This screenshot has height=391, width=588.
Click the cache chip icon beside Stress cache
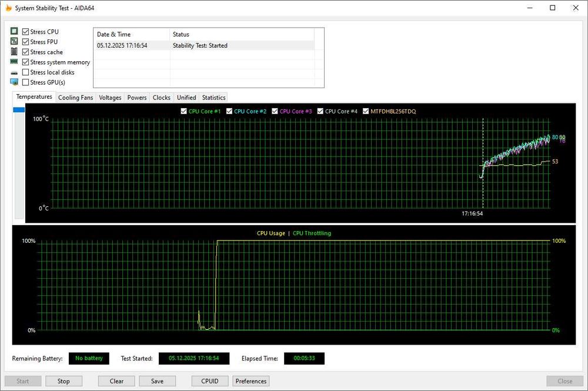click(x=14, y=51)
